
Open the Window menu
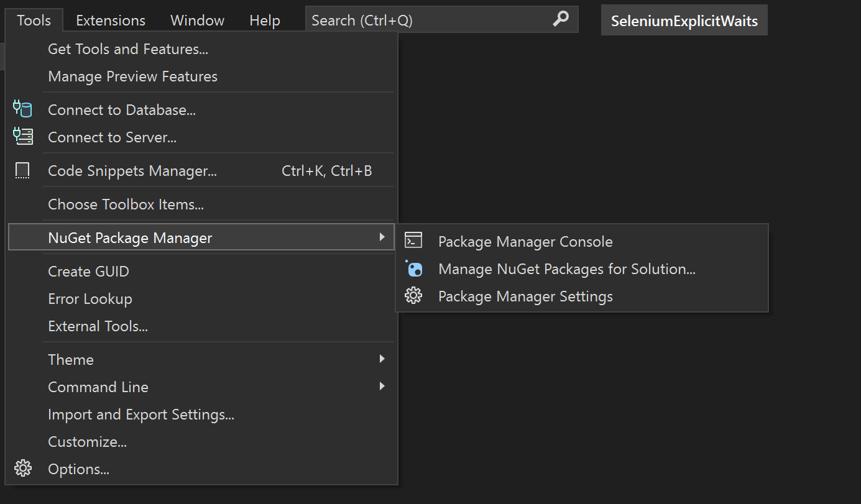pos(197,21)
